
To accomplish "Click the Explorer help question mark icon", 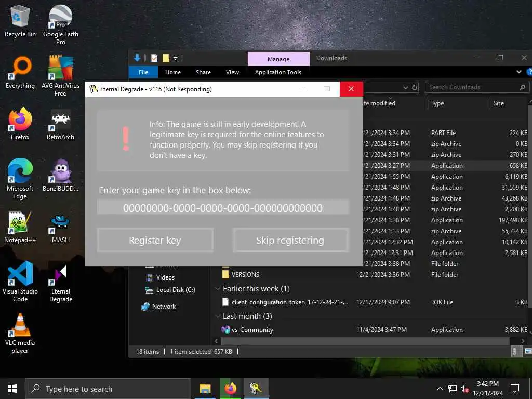I will [x=528, y=72].
